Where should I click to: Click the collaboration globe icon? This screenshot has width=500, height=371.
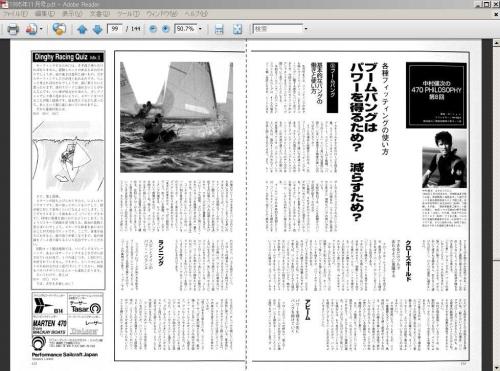[x=59, y=29]
